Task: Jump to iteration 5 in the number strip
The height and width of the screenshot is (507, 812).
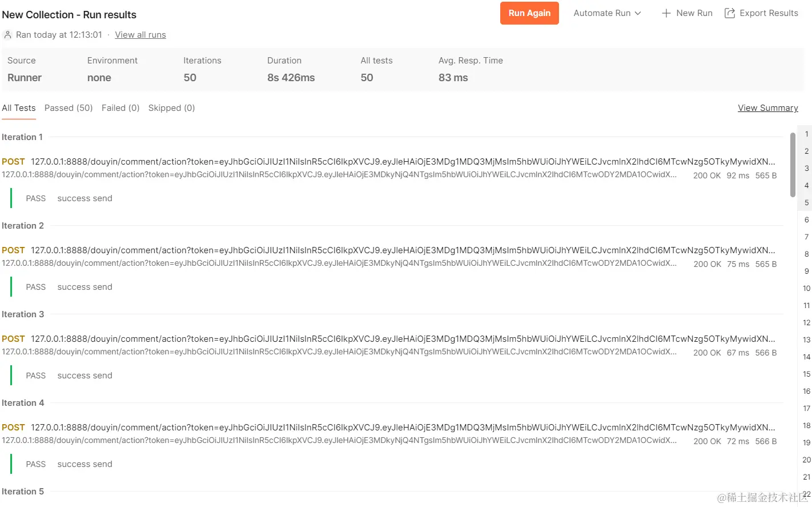Action: click(x=806, y=203)
